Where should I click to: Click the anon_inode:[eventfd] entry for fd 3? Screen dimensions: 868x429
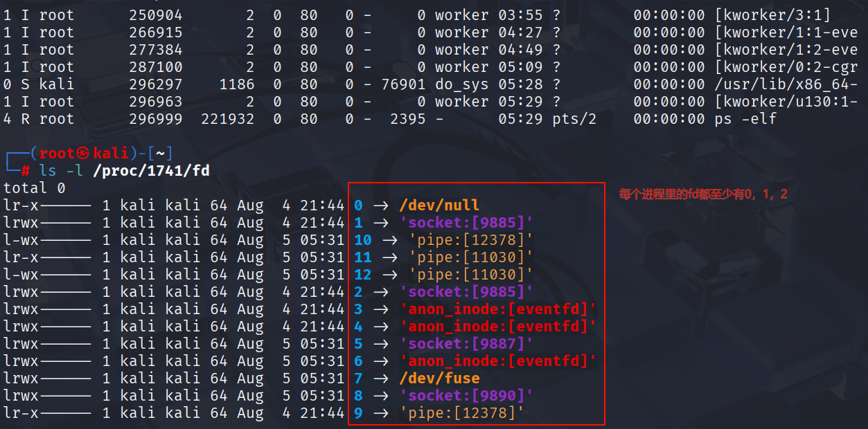pyautogui.click(x=498, y=309)
